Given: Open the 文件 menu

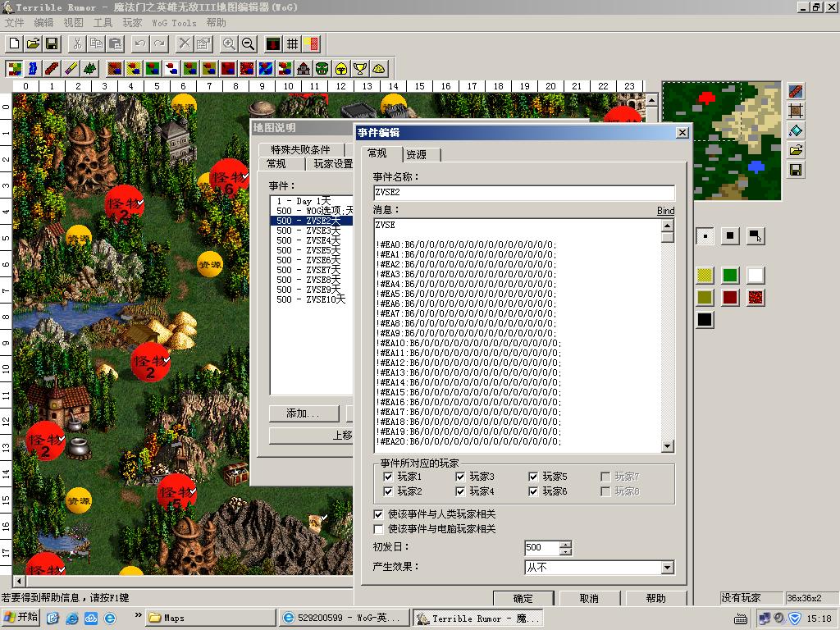Looking at the screenshot, I should coord(15,22).
